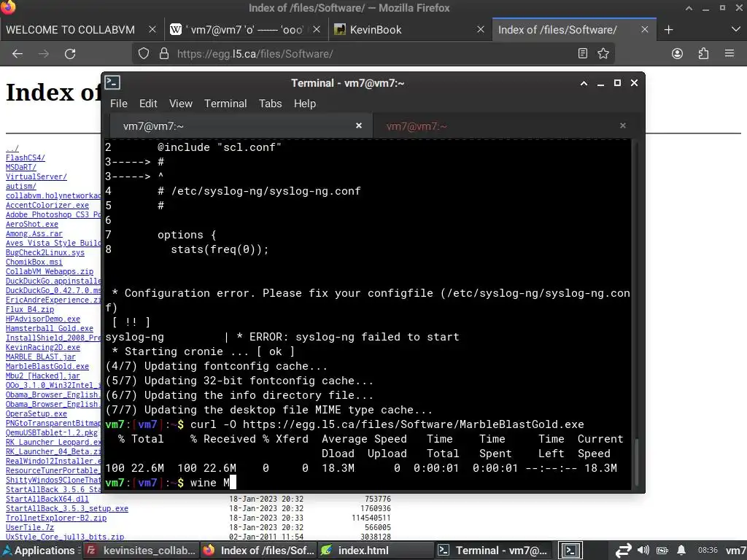Close the Index of /files/Software/ tab

pyautogui.click(x=645, y=29)
